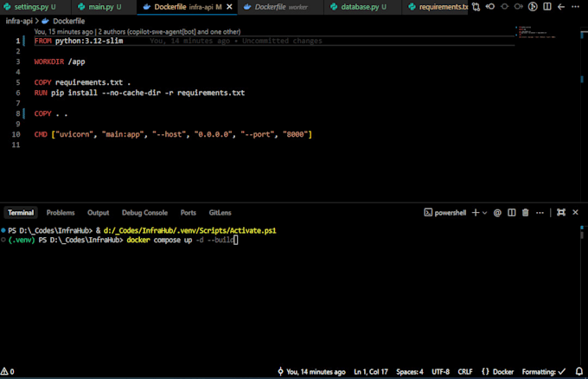Switch to the Output panel tab
Screen dimensions: 588x379
[98, 213]
